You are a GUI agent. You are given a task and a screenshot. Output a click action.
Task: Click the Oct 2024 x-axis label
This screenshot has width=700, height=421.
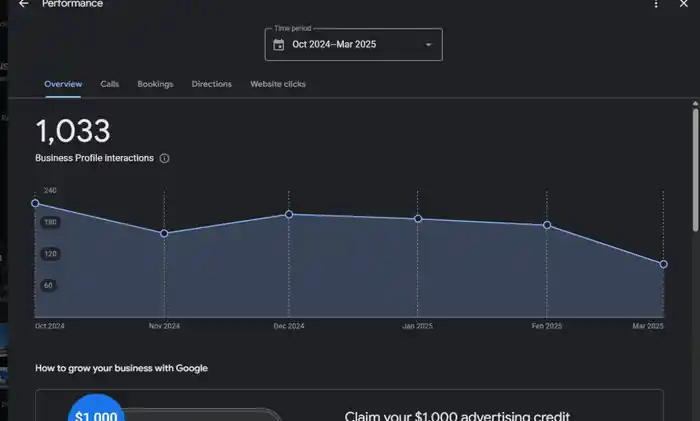[50, 326]
